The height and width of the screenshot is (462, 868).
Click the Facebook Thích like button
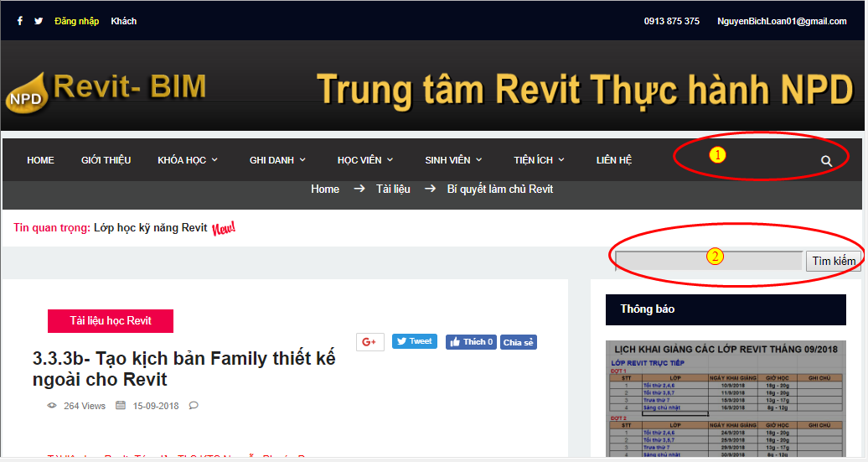pyautogui.click(x=471, y=342)
